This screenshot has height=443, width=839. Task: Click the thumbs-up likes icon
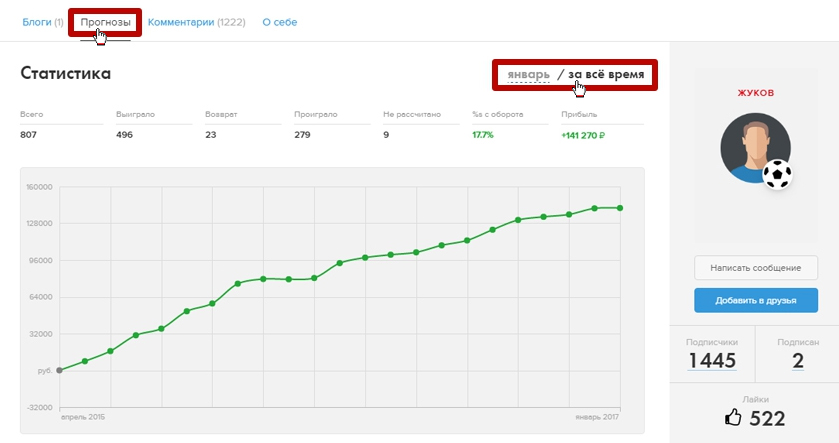(x=733, y=417)
